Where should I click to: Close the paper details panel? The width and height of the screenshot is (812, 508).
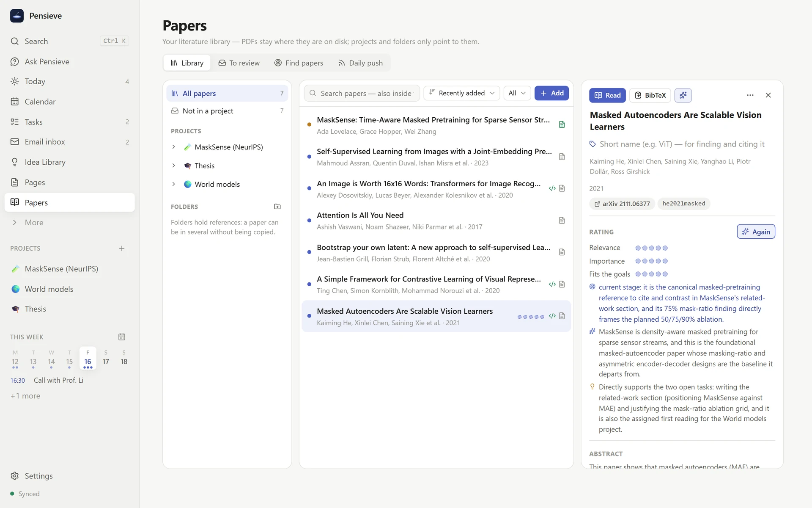(x=768, y=95)
